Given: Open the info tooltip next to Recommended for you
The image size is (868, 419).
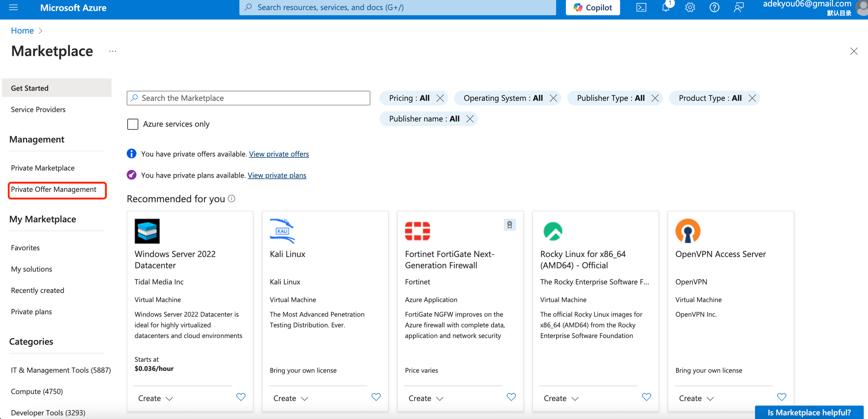Looking at the screenshot, I should pyautogui.click(x=231, y=199).
